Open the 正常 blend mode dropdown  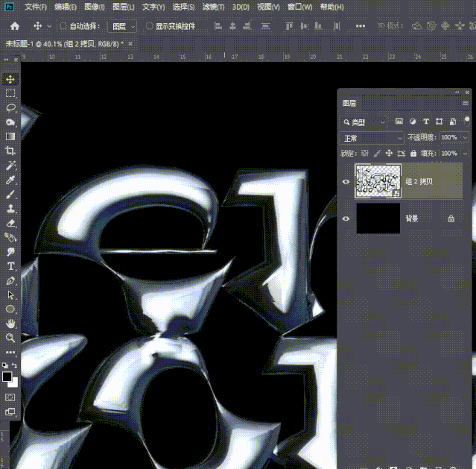[x=372, y=138]
